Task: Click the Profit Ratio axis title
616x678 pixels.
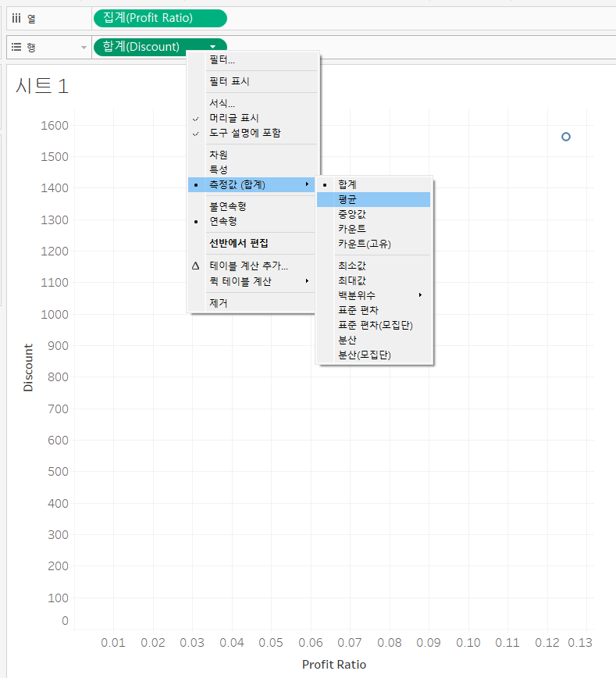Action: coord(334,665)
